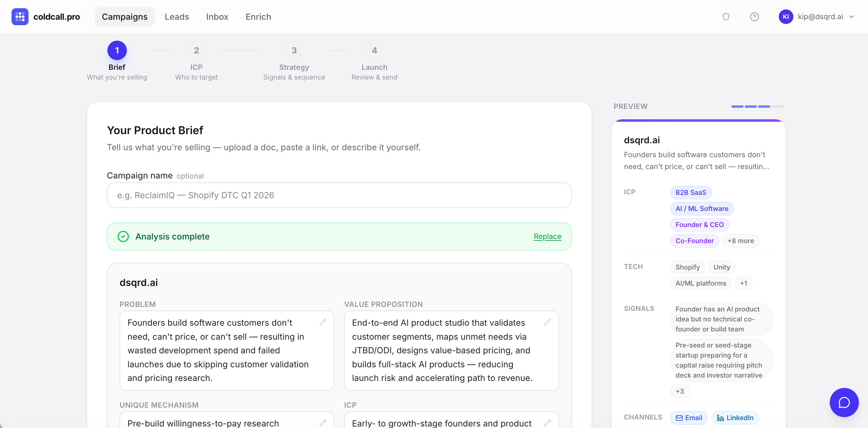Expand the +8 more ICP tags
Viewport: 868px width, 428px height.
click(x=740, y=241)
